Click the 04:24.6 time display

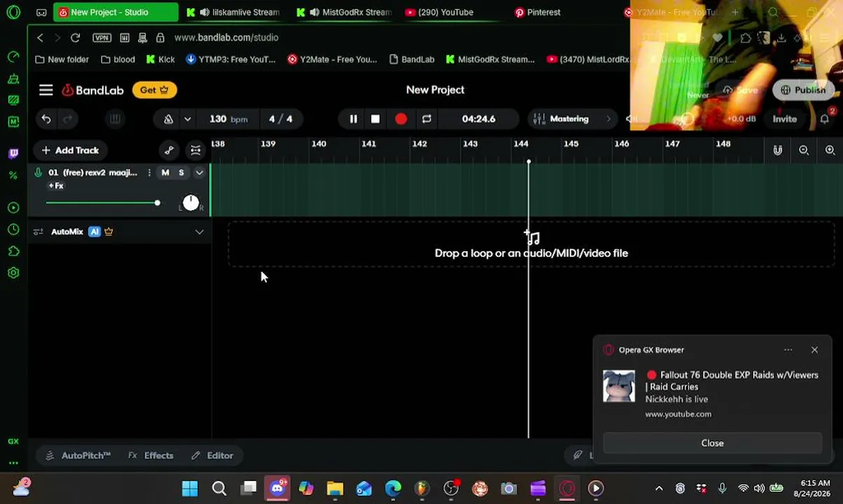(479, 119)
